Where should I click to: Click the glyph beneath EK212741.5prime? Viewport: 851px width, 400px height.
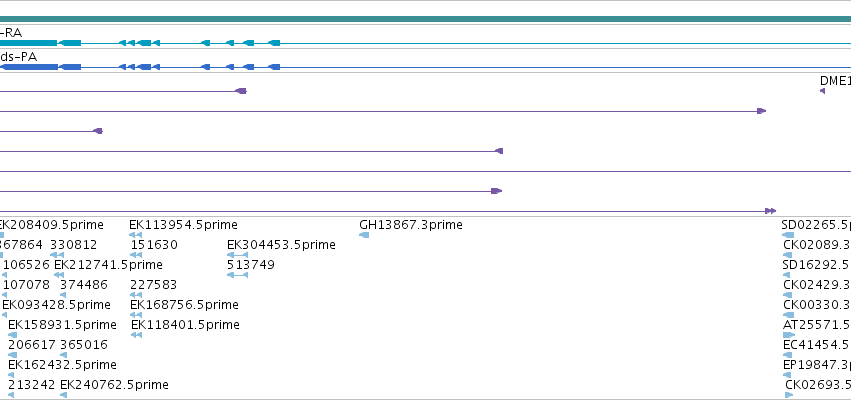point(59,275)
